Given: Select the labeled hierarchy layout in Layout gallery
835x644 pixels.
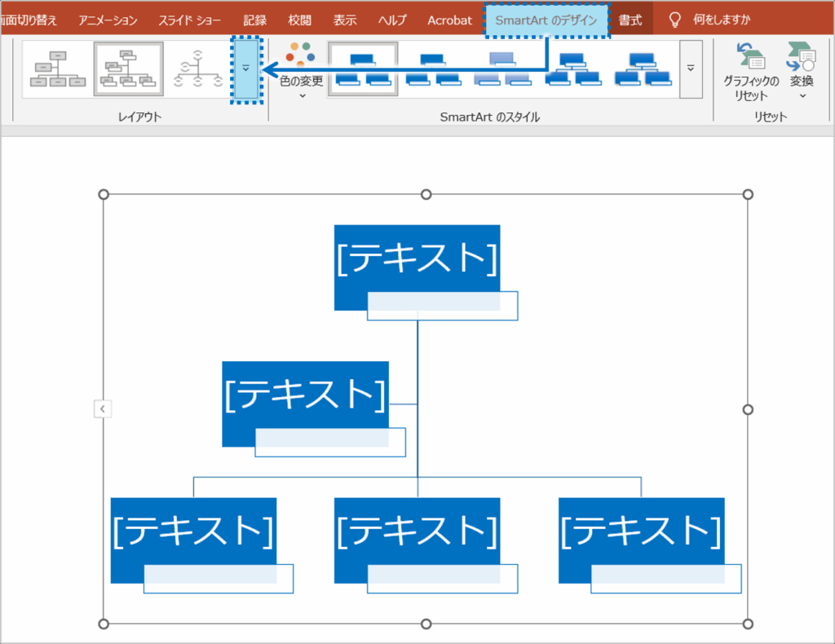Looking at the screenshot, I should 129,68.
